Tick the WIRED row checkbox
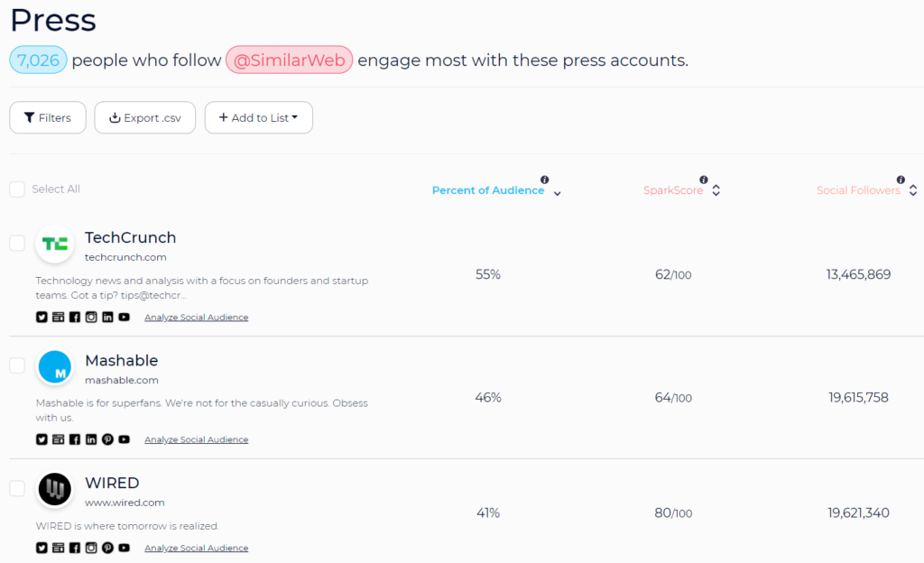Viewport: 924px width, 563px height. point(17,488)
